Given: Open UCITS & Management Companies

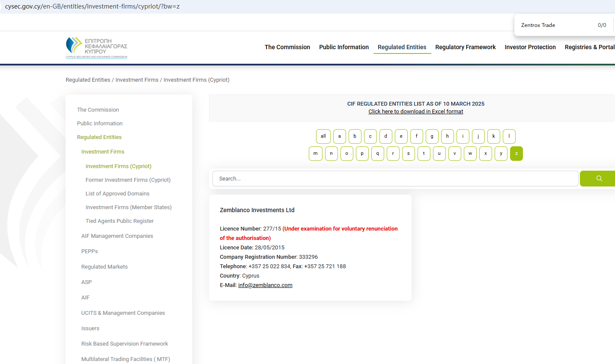Looking at the screenshot, I should [x=123, y=313].
